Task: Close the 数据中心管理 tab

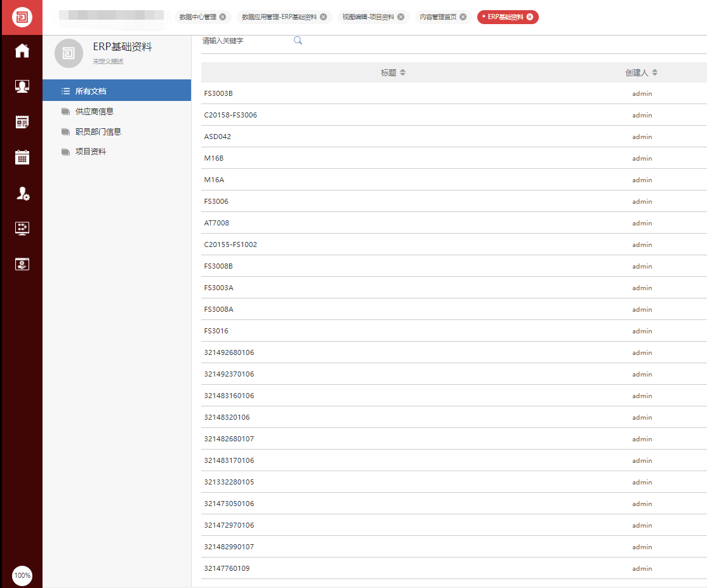Action: 223,17
